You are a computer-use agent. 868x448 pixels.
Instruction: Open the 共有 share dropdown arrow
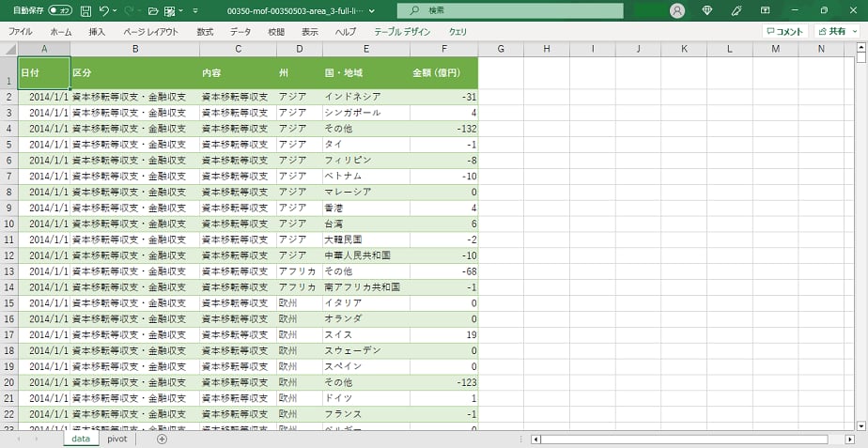pyautogui.click(x=854, y=31)
